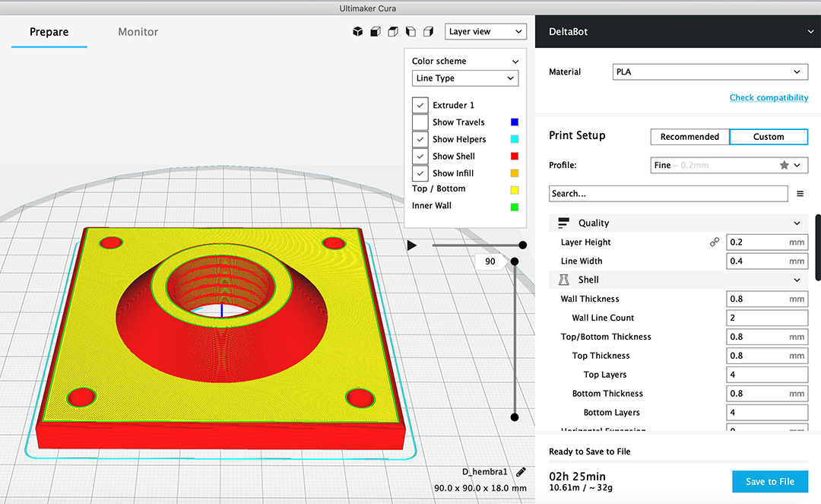
Task: Switch to the Prepare tab
Action: [x=49, y=32]
